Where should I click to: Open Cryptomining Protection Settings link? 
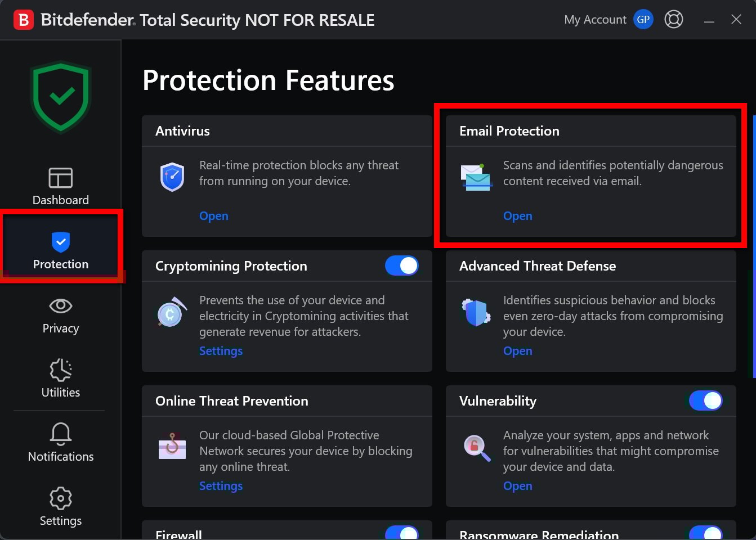pos(221,351)
